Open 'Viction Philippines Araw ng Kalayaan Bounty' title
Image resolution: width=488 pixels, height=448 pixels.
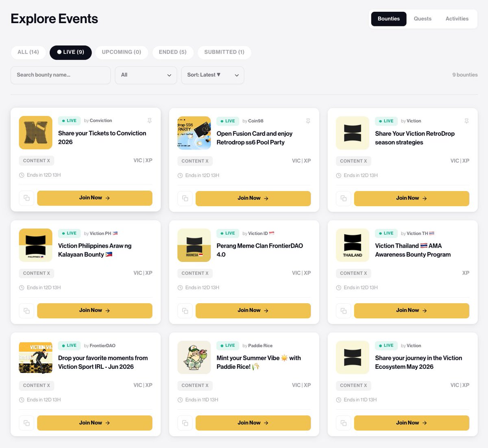[x=95, y=250]
